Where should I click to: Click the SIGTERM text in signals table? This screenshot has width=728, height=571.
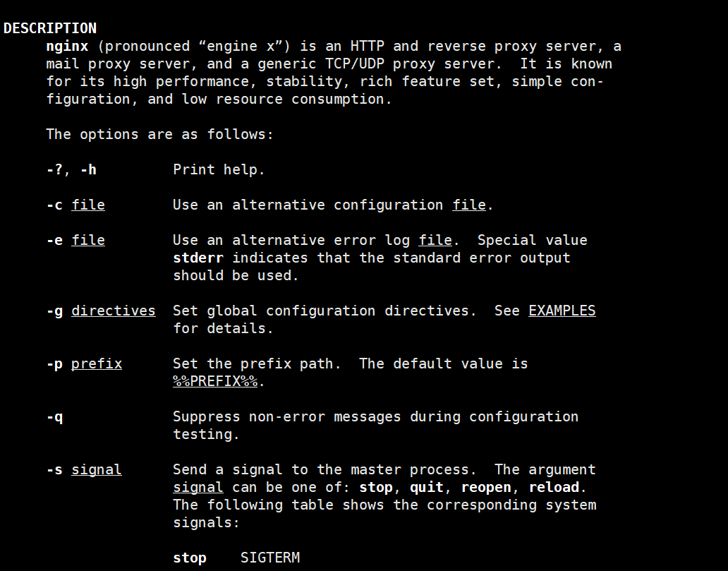pos(270,558)
